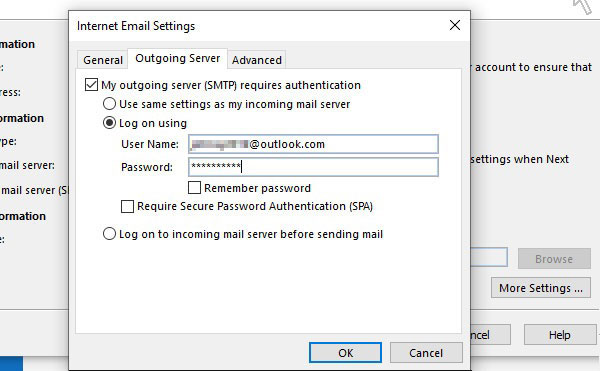The image size is (600, 371).
Task: Select Use same settings as incoming mail server
Action: coord(109,104)
